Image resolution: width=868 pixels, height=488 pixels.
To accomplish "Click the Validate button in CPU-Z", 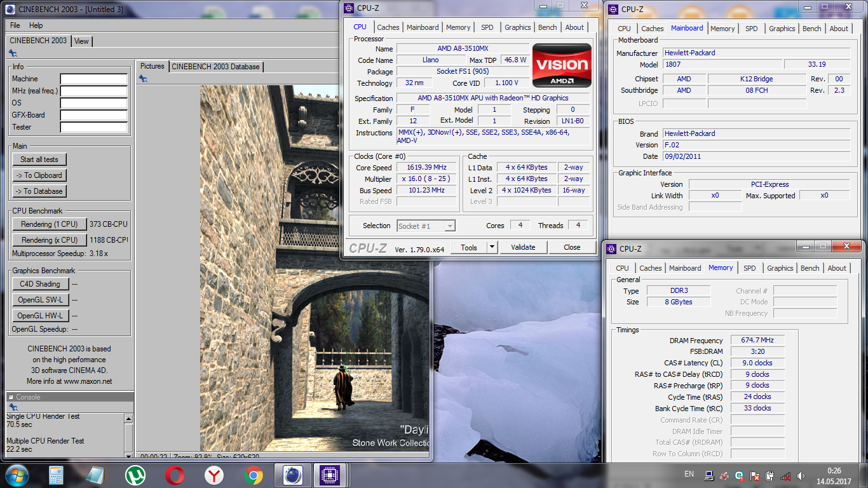I will [x=523, y=247].
